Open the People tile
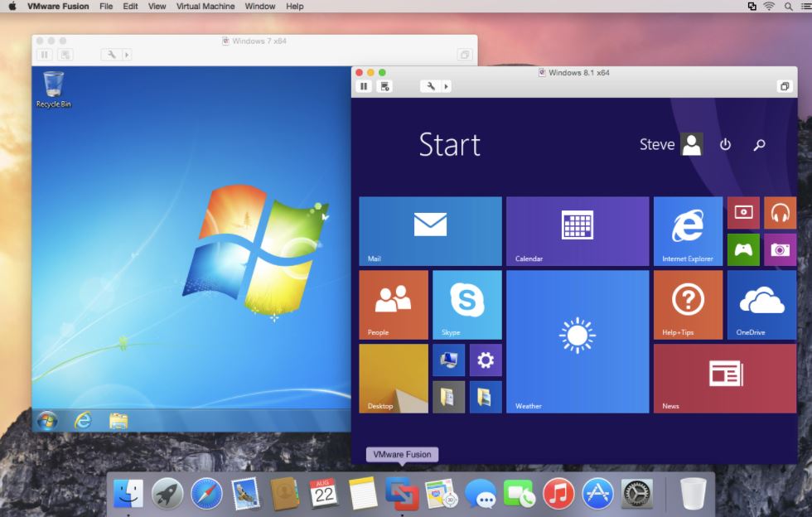The width and height of the screenshot is (812, 517). coord(394,305)
